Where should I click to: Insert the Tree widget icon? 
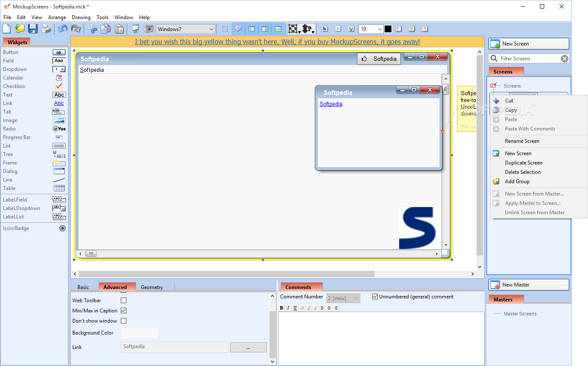click(x=59, y=154)
